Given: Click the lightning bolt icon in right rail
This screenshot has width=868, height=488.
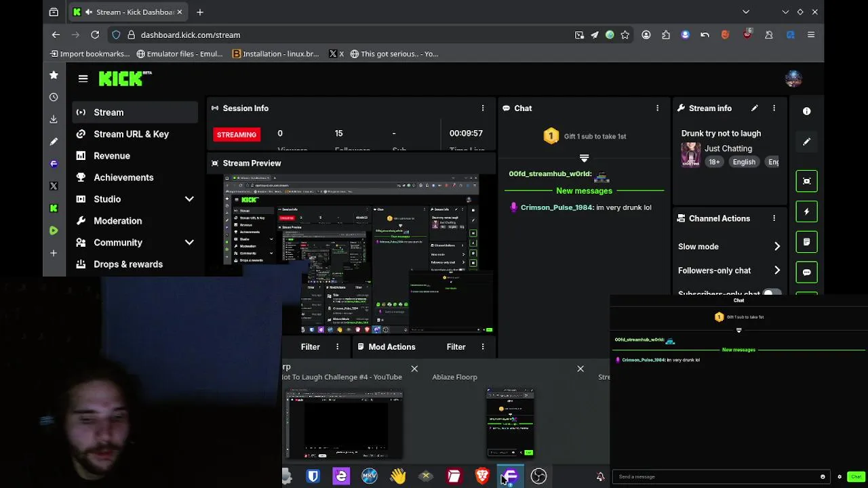Looking at the screenshot, I should coord(807,211).
